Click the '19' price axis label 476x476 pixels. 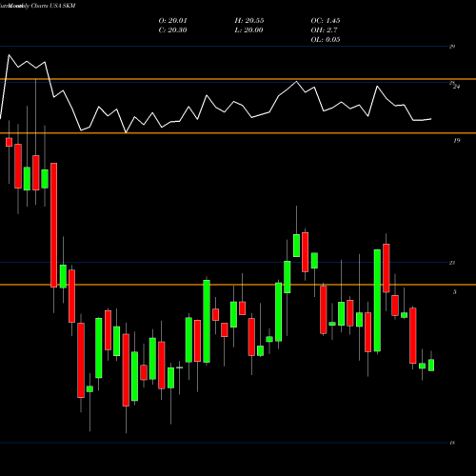click(456, 140)
